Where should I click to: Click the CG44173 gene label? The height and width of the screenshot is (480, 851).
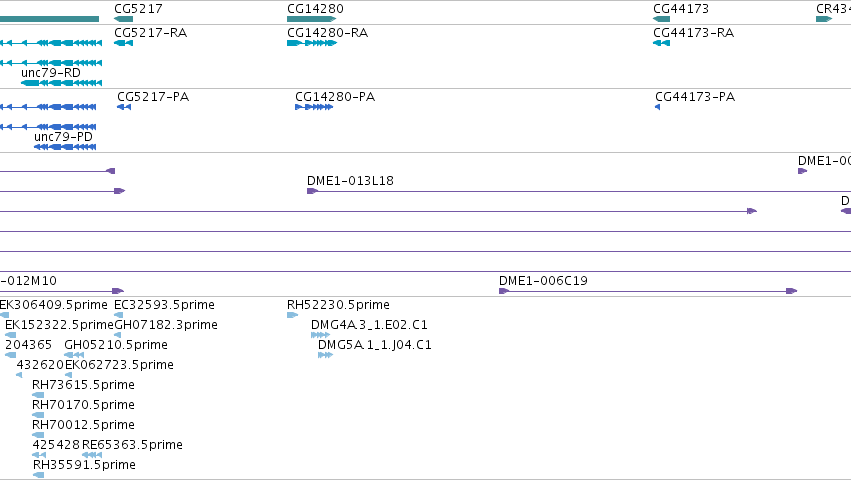pos(680,8)
